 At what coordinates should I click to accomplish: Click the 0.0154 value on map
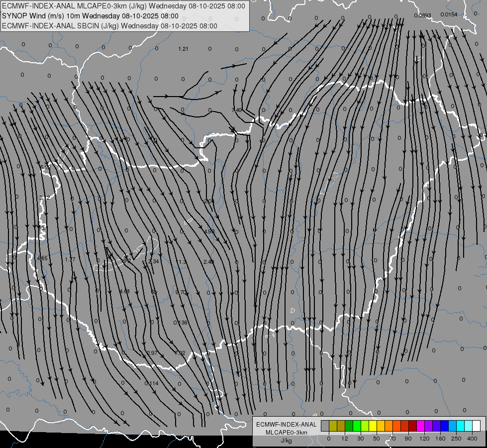pos(449,14)
